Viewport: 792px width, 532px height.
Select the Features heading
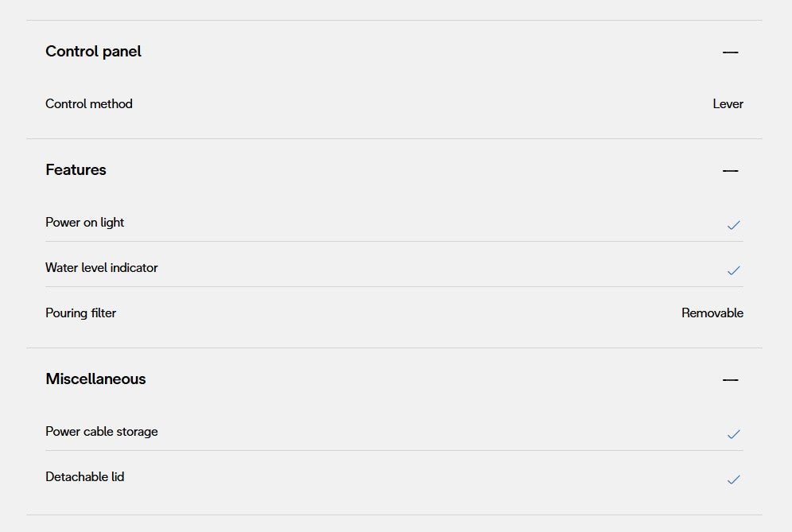click(x=76, y=170)
